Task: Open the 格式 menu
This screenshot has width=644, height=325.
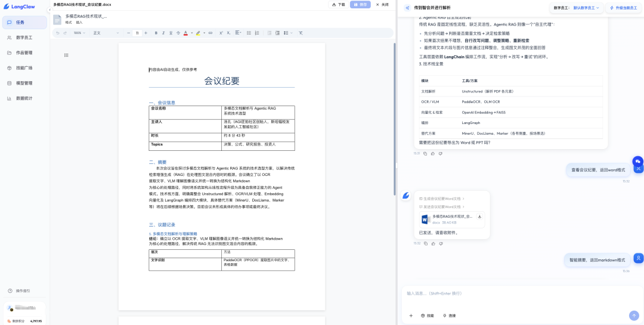Action: point(69,22)
